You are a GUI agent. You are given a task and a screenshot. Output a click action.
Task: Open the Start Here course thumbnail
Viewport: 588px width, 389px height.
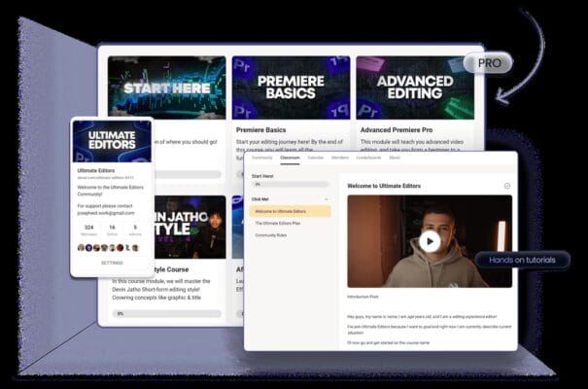pos(166,88)
